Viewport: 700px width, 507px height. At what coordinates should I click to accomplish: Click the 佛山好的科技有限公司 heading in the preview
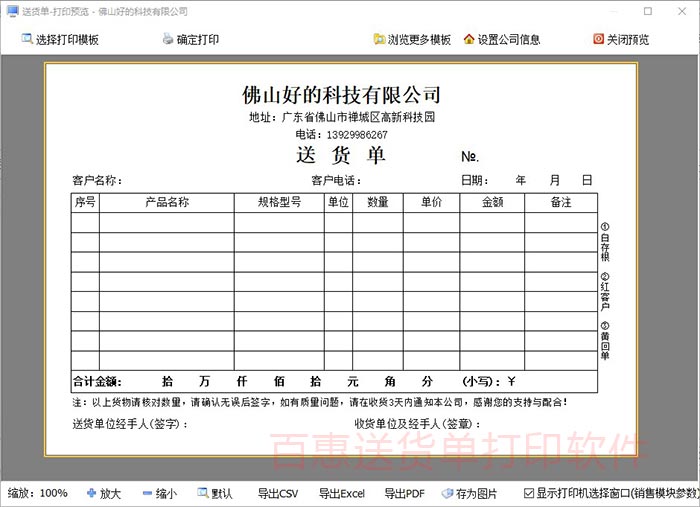[x=341, y=95]
